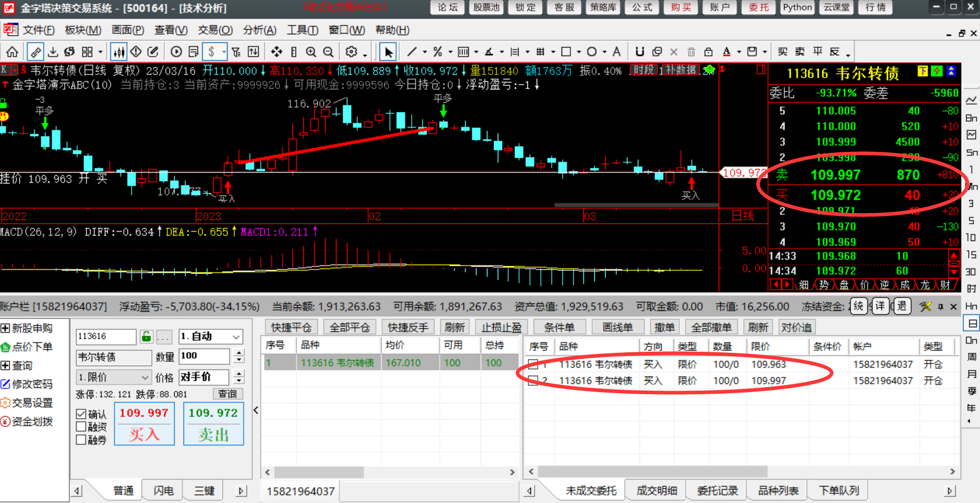Open the settings gear in the toolbar

(x=352, y=52)
